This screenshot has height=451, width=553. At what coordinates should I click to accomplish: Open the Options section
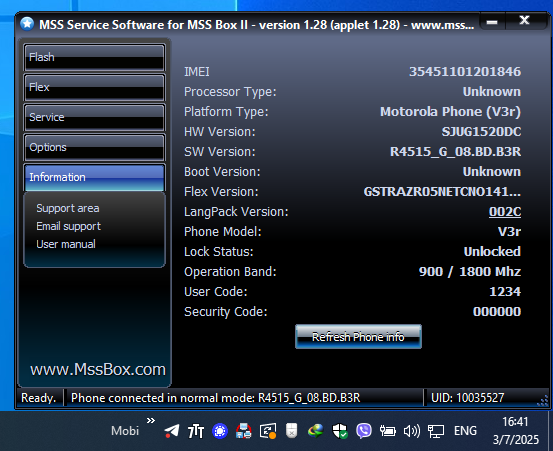click(94, 147)
